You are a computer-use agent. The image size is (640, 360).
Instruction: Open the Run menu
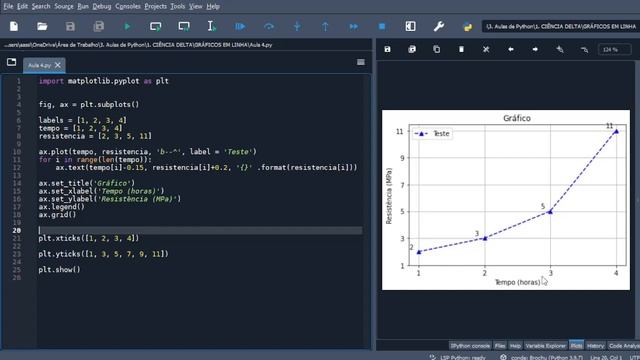[x=83, y=7]
